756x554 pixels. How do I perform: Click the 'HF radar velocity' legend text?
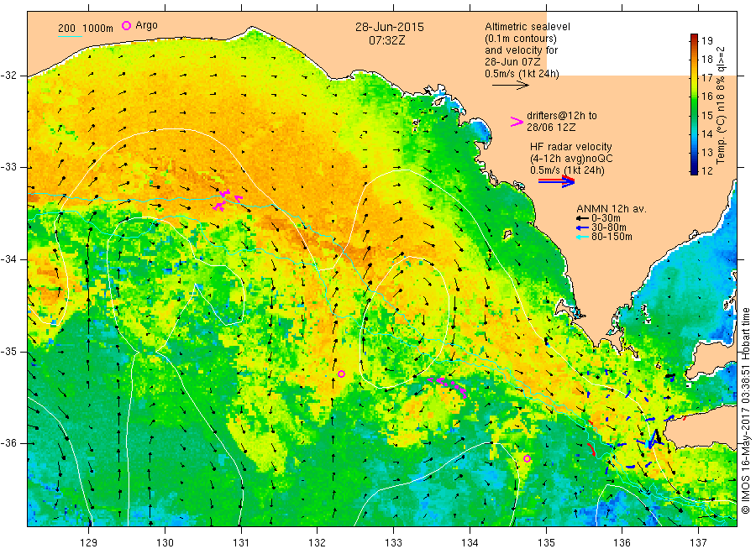pos(571,147)
